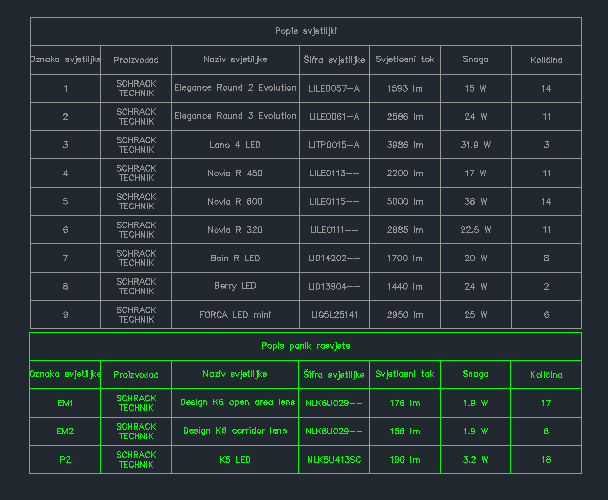Image resolution: width=608 pixels, height=500 pixels.
Task: Click the 'Lano 4 LED' name cell
Action: tap(235, 145)
